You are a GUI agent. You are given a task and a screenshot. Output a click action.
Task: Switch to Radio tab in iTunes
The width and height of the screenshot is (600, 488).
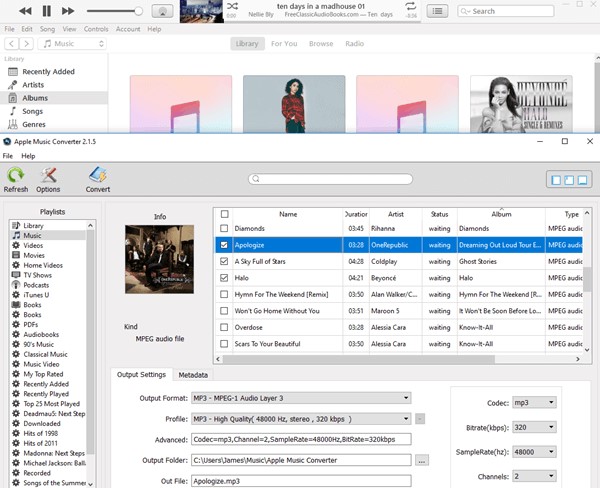pos(354,44)
